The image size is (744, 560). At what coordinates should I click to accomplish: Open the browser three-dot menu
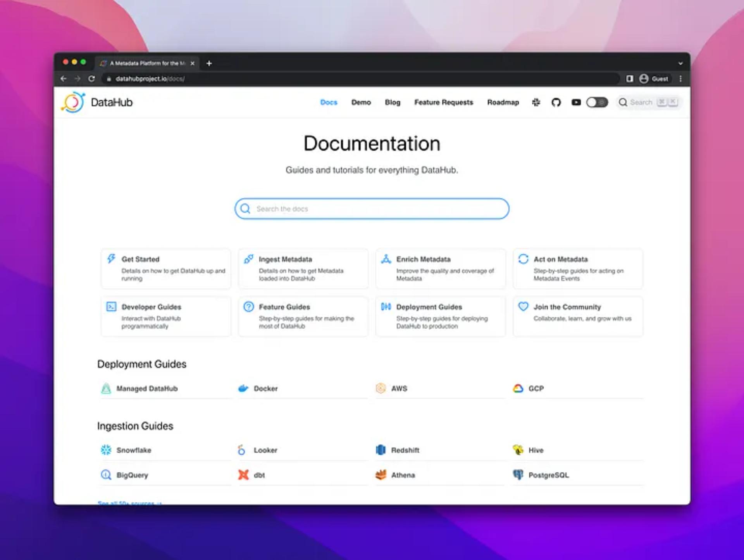tap(680, 79)
